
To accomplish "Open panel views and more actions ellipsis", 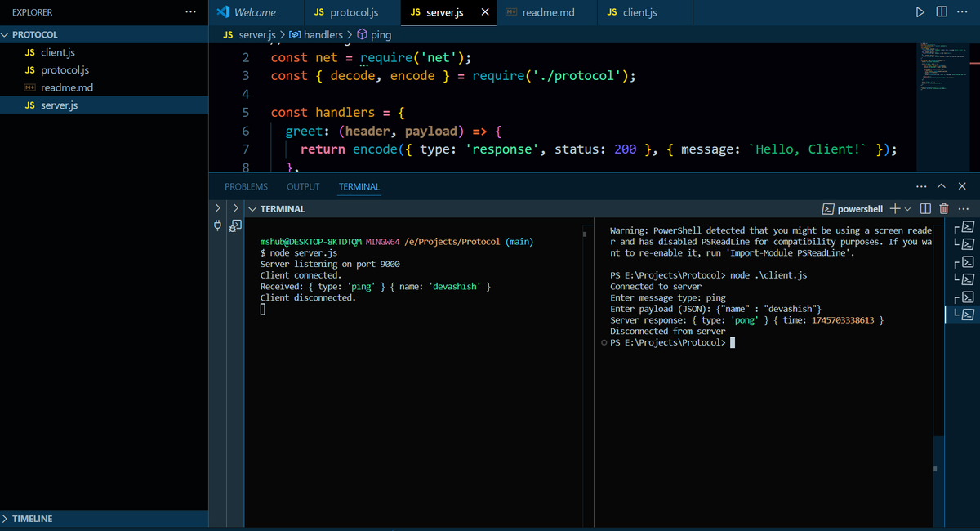I will point(922,186).
